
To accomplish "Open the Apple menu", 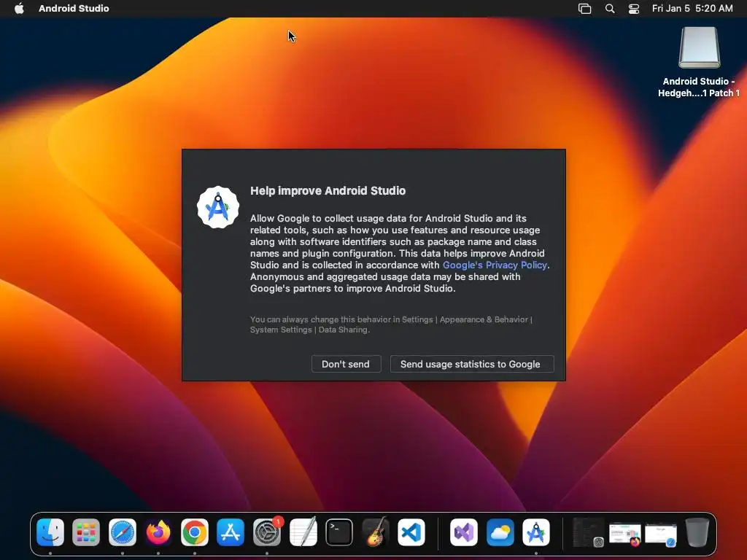I will tap(19, 8).
